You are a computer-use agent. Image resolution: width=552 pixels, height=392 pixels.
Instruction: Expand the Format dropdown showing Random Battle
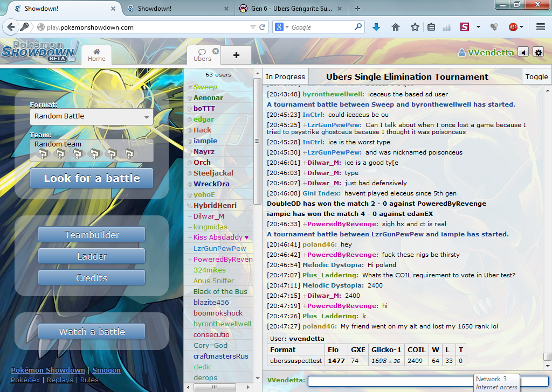(x=92, y=116)
